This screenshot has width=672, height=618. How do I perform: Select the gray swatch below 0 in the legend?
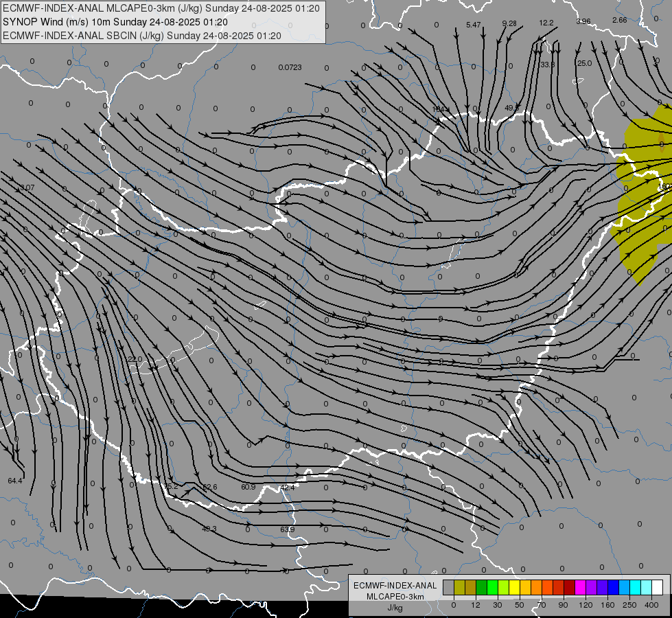tap(449, 587)
